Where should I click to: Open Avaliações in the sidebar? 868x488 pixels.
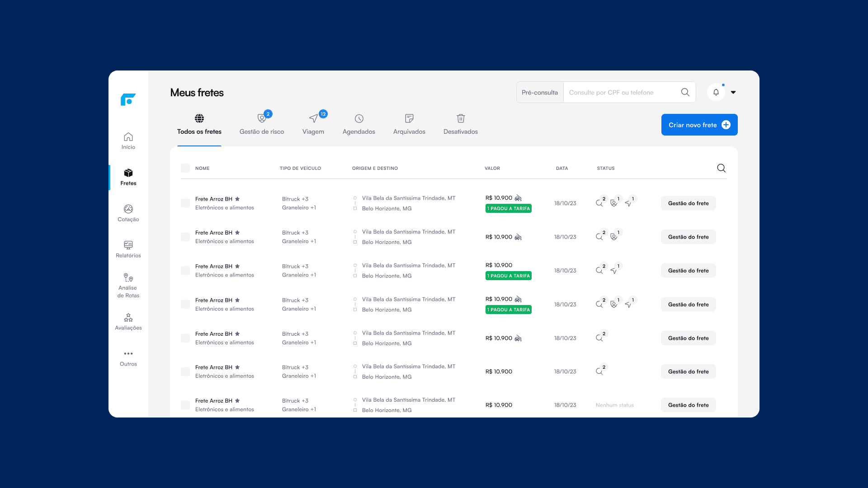point(128,322)
